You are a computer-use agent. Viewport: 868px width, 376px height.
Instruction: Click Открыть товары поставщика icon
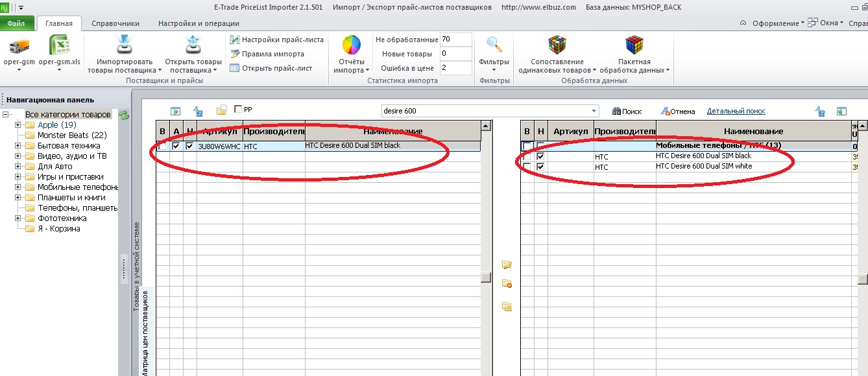(193, 45)
